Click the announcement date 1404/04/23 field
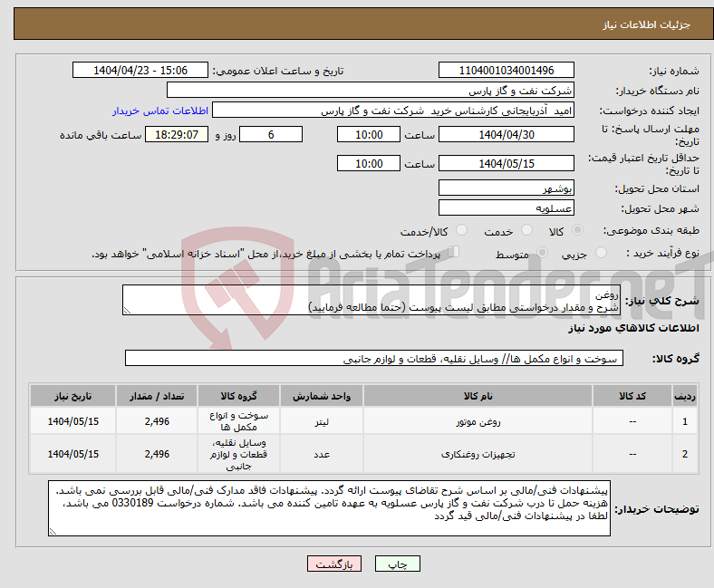 140,70
